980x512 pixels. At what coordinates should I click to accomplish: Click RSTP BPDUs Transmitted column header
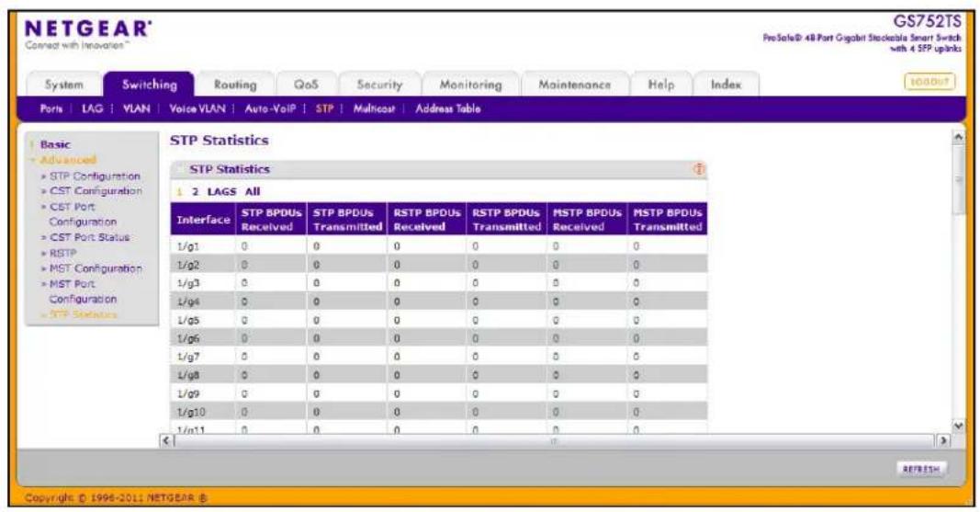(506, 220)
